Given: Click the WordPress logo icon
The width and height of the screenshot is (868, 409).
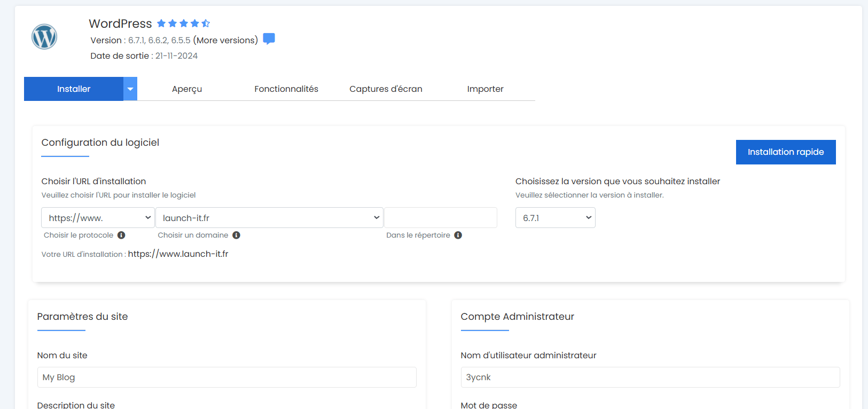Looking at the screenshot, I should tap(44, 37).
